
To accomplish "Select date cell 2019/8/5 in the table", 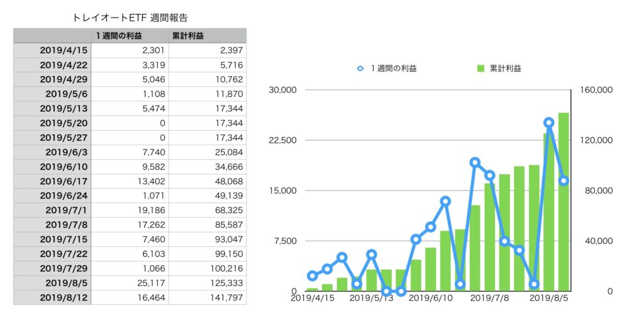I will (52, 283).
